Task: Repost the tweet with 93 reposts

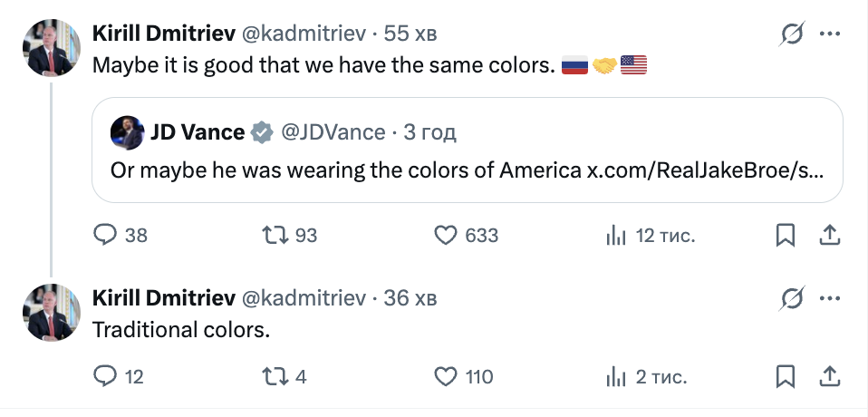Action: point(274,236)
